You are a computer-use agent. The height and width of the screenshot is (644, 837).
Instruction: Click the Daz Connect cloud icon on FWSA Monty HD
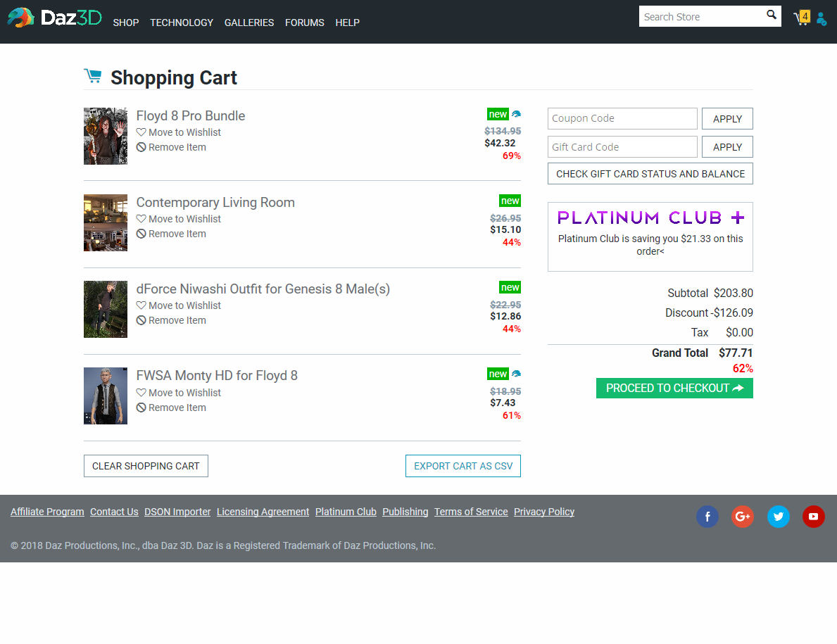coord(517,373)
